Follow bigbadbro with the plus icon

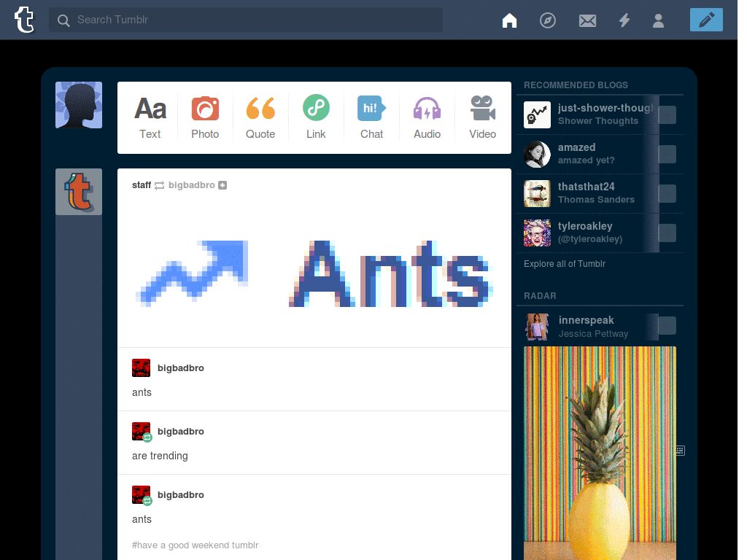[x=222, y=185]
